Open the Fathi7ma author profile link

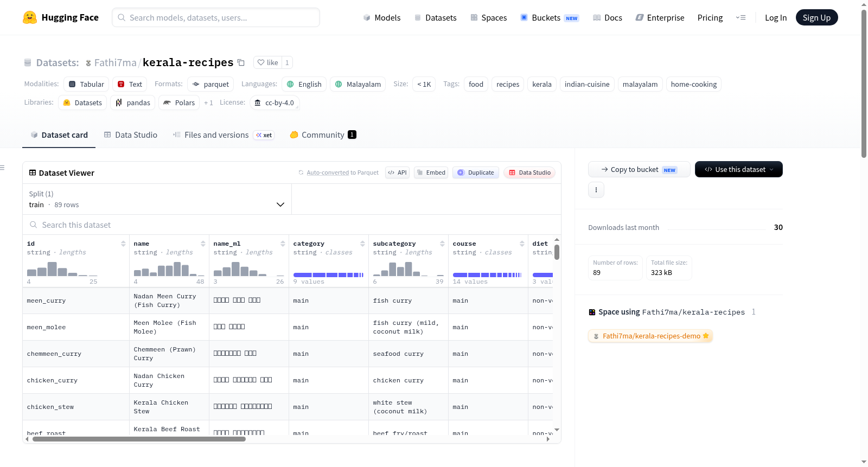[115, 63]
